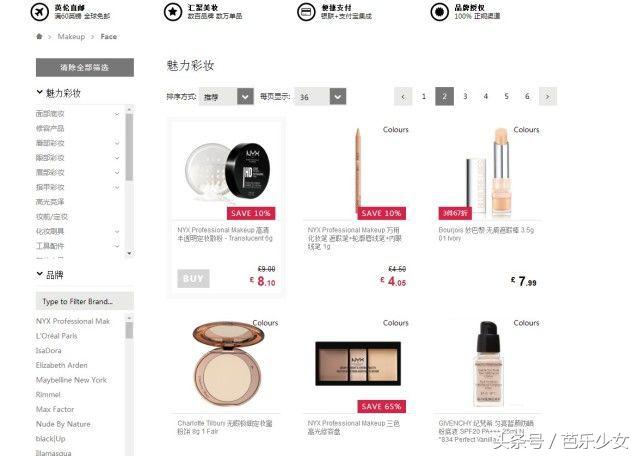Click the credit card payment icon
Viewport: 640px width, 456px height.
click(x=306, y=12)
